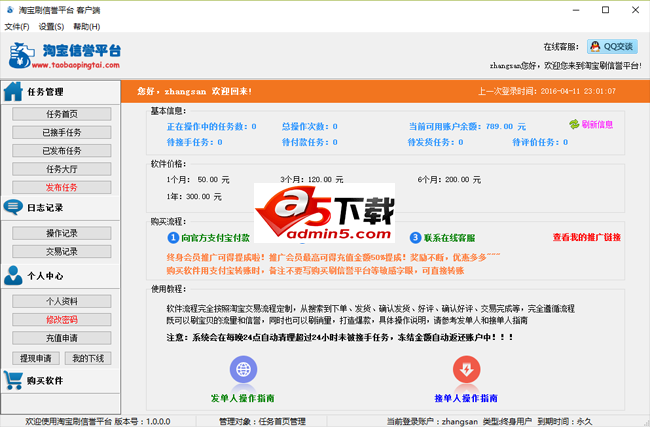Open the 帮助(H) menu

click(x=87, y=27)
